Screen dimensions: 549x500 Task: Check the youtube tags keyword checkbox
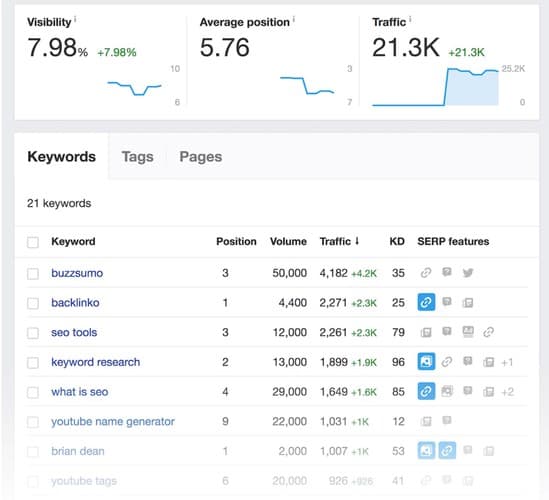pyautogui.click(x=33, y=482)
